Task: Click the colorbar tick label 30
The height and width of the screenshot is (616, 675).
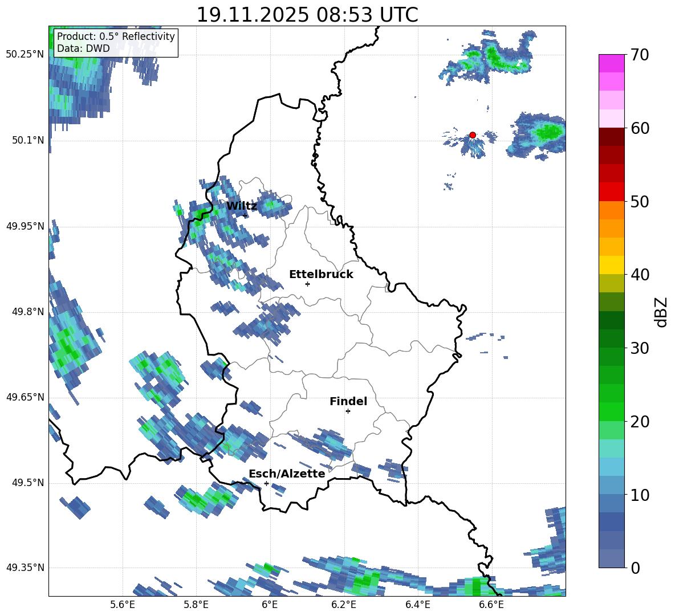Action: point(639,348)
